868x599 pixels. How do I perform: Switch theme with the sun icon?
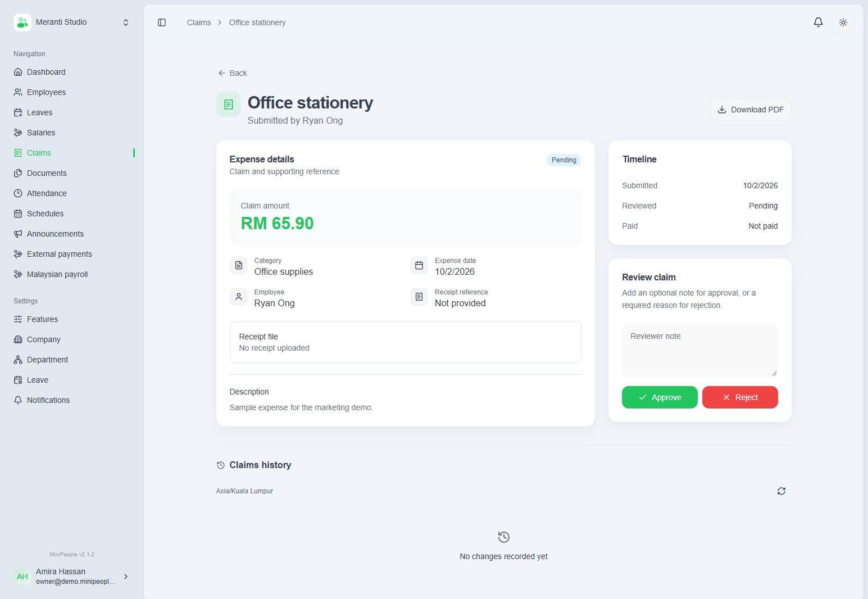pos(843,22)
